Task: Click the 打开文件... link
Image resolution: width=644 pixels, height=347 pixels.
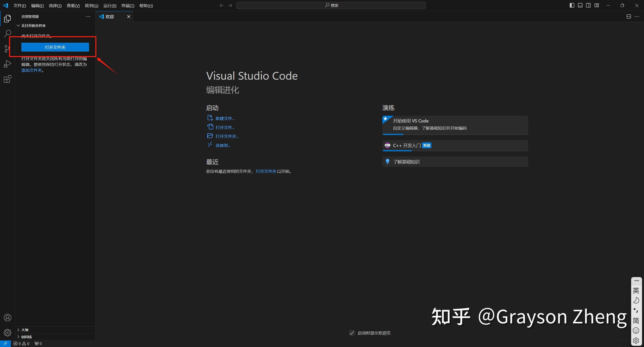Action: 225,127
